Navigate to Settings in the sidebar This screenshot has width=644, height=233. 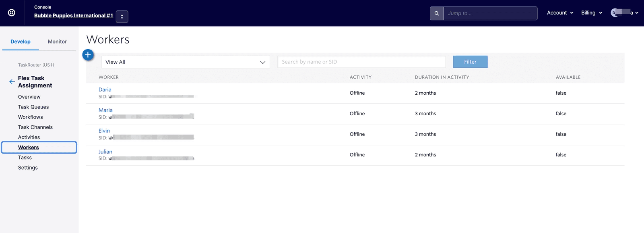[x=28, y=168]
